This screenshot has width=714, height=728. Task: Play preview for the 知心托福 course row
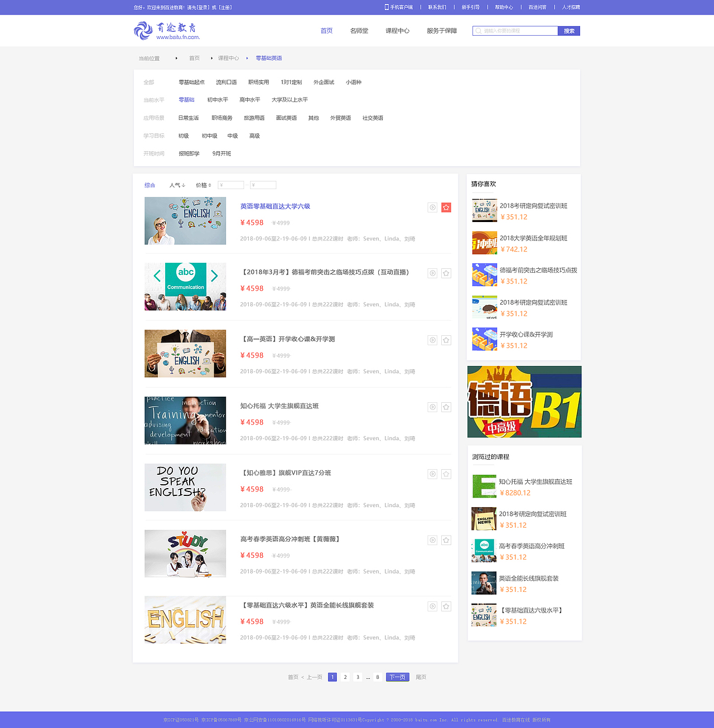coord(432,407)
